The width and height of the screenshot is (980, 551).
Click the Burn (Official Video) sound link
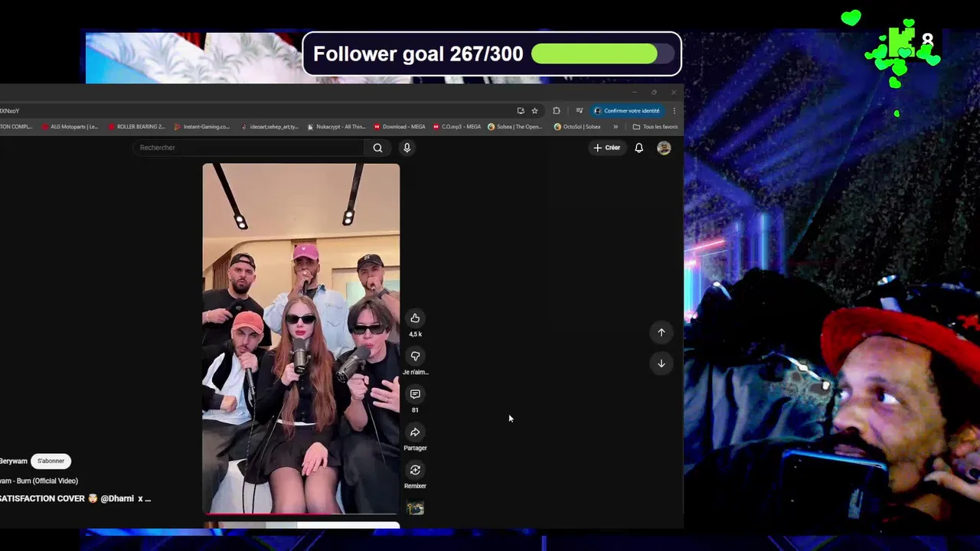38,481
